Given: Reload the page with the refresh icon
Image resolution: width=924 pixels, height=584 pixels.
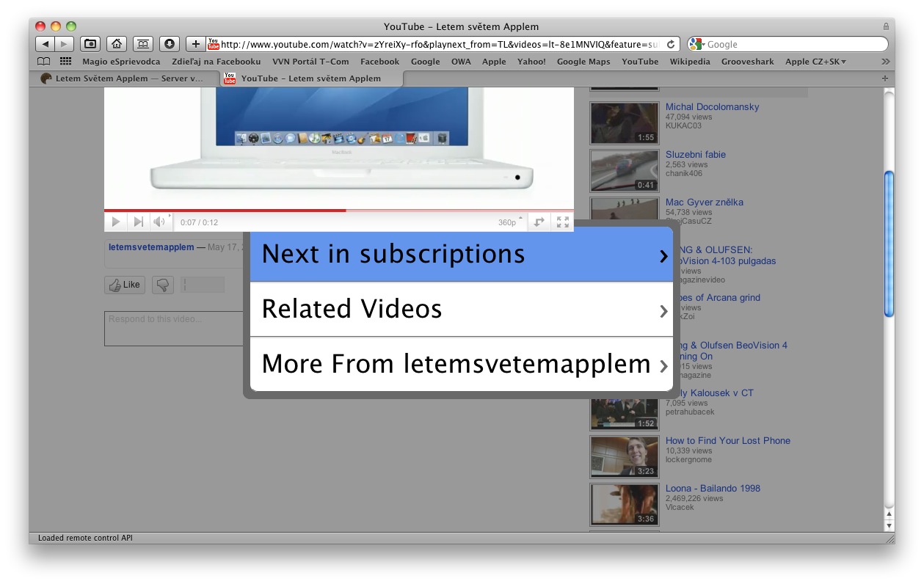Looking at the screenshot, I should 671,44.
